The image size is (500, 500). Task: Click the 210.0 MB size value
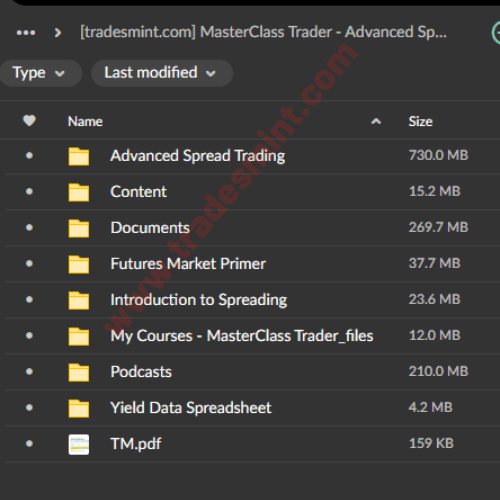(438, 371)
